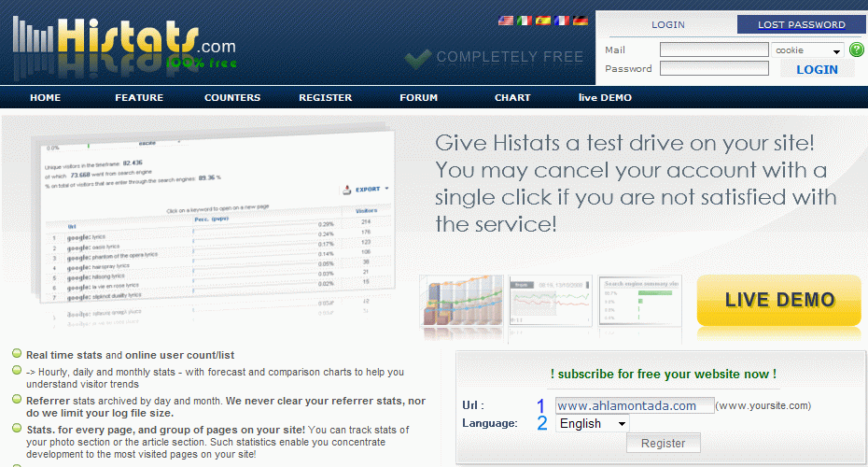The image size is (868, 467).
Task: Switch to the LOST PASSWORD tab
Action: pos(801,24)
